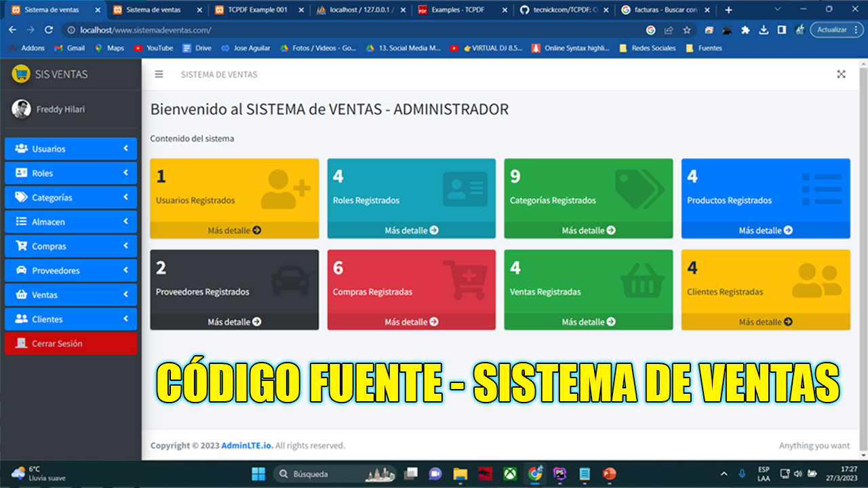Click the SIS VENTAS logo to toggle home
This screenshot has width=868, height=488.
click(x=47, y=75)
